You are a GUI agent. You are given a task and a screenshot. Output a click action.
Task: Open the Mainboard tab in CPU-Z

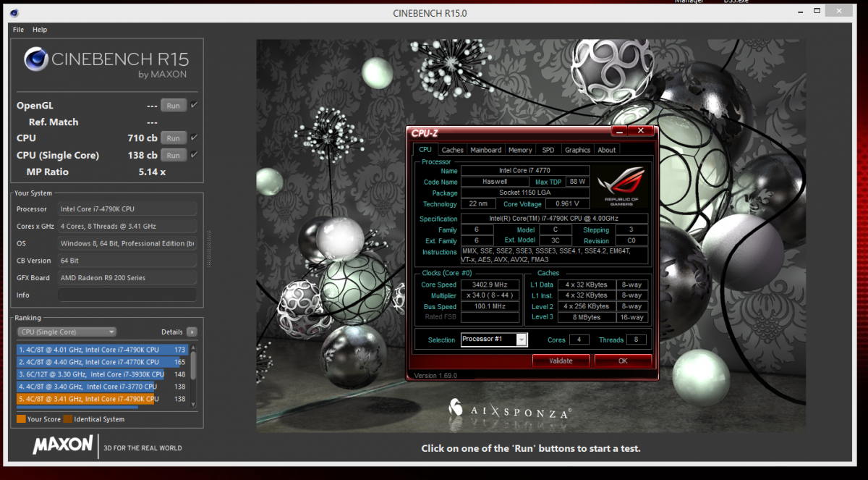(x=485, y=150)
